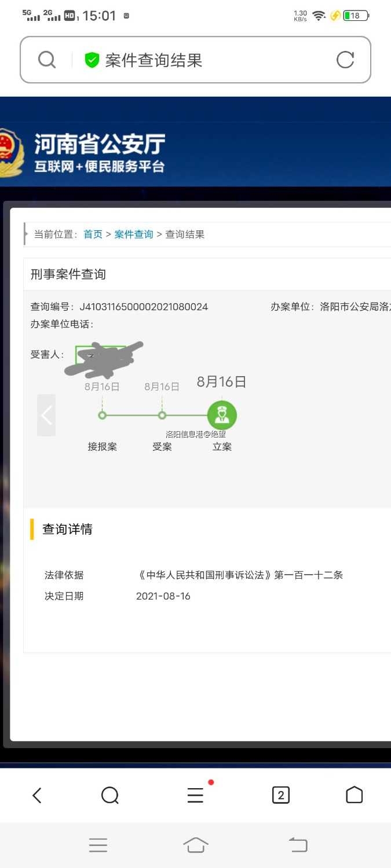Select the 立案 officer icon marker
This screenshot has width=391, height=868.
pos(222,415)
